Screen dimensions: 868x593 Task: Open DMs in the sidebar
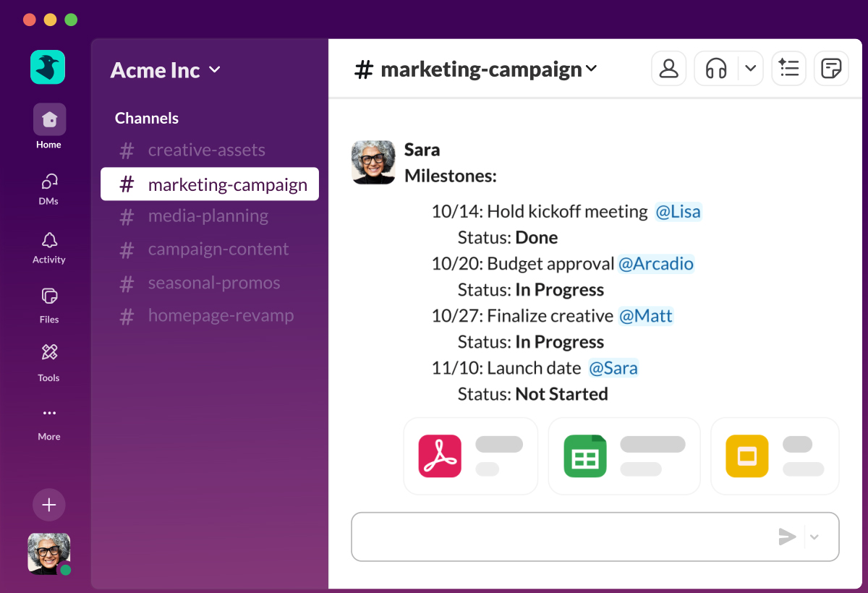pyautogui.click(x=49, y=181)
